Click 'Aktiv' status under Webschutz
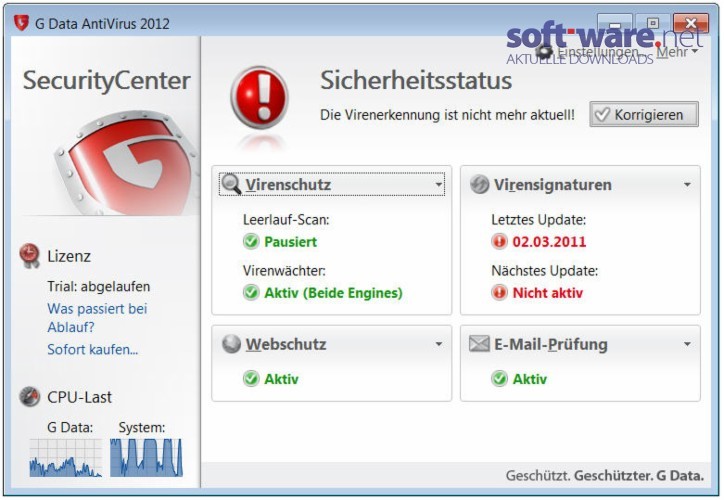Image resolution: width=724 pixels, height=500 pixels. (x=281, y=379)
